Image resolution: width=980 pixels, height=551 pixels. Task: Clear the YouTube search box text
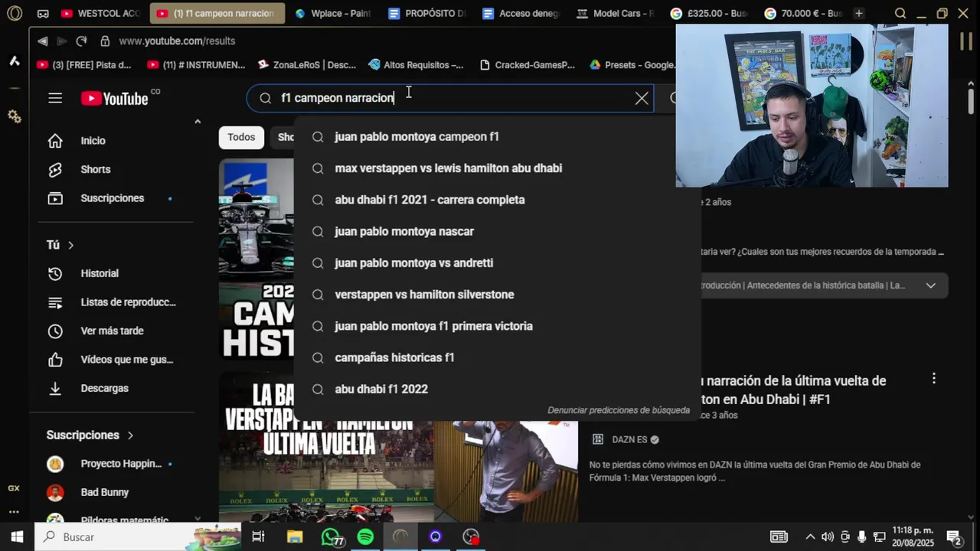(642, 98)
